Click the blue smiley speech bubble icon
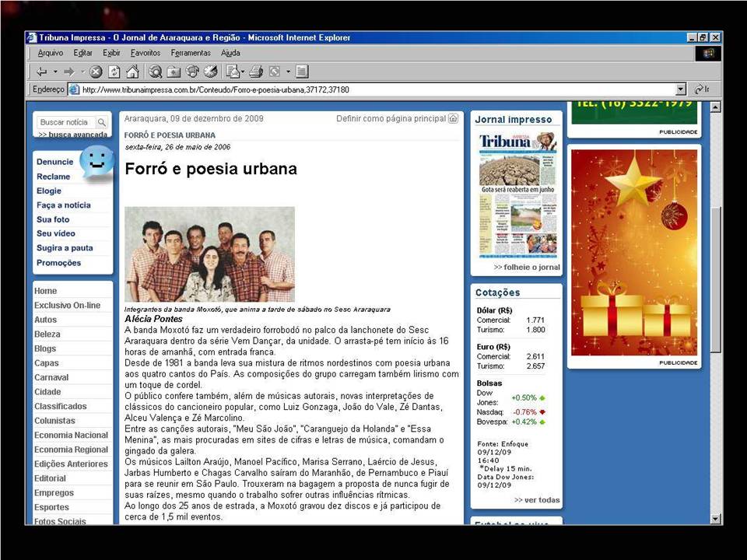Viewport: 747px width, 560px height. (96, 162)
